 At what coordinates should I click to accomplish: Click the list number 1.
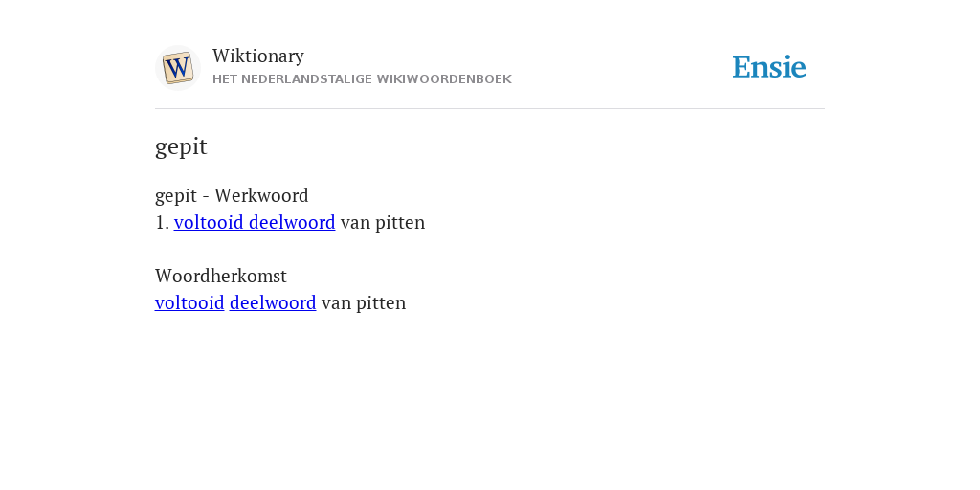tap(162, 222)
